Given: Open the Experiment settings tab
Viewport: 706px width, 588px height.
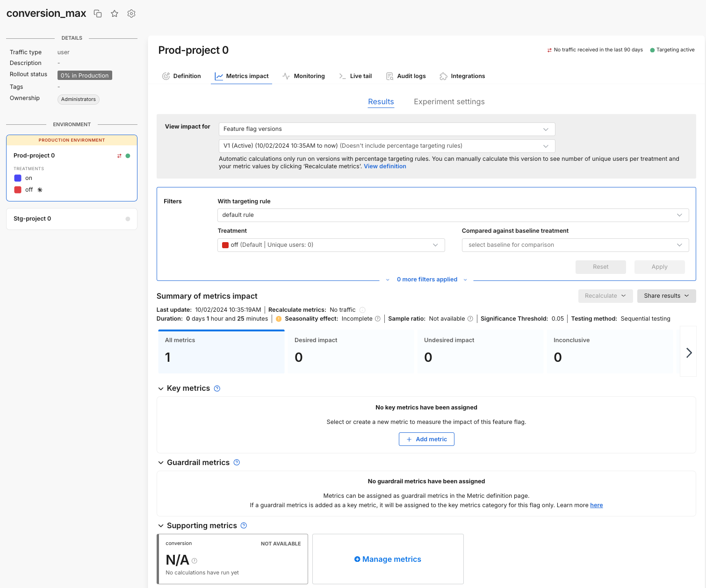Looking at the screenshot, I should click(449, 102).
